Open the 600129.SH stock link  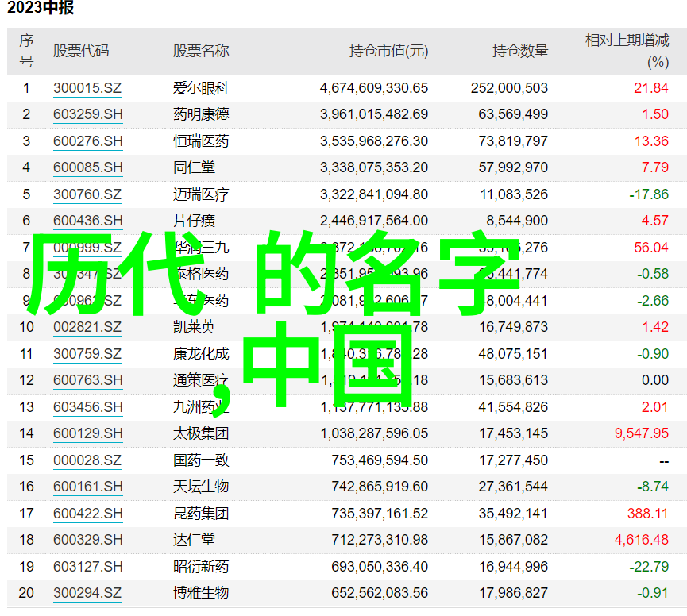click(x=88, y=433)
